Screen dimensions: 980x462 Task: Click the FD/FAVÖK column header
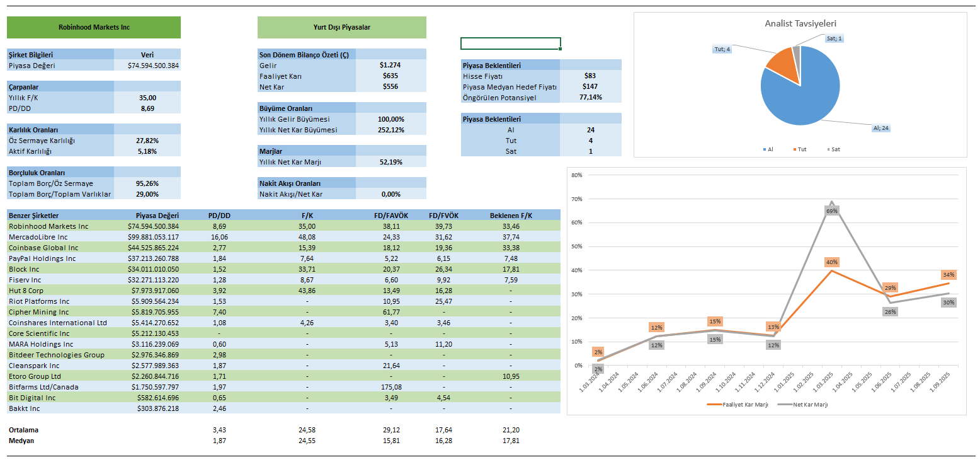390,216
